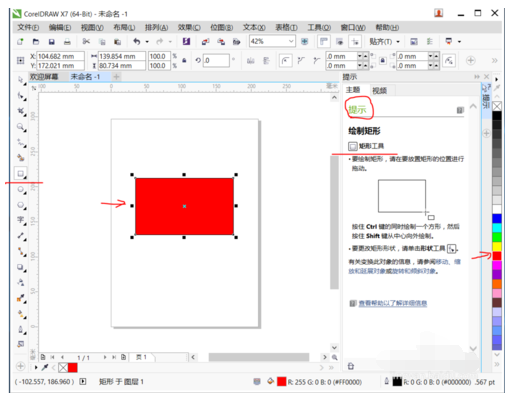Select the Artistic Media tool
Viewport: 513px width, 393px height.
pos(21,157)
